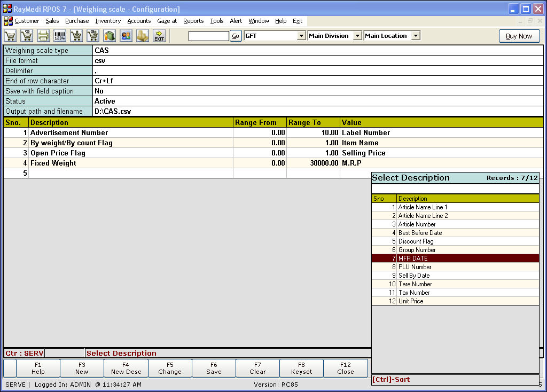Open the Inventory menu
The height and width of the screenshot is (392, 547).
point(108,21)
